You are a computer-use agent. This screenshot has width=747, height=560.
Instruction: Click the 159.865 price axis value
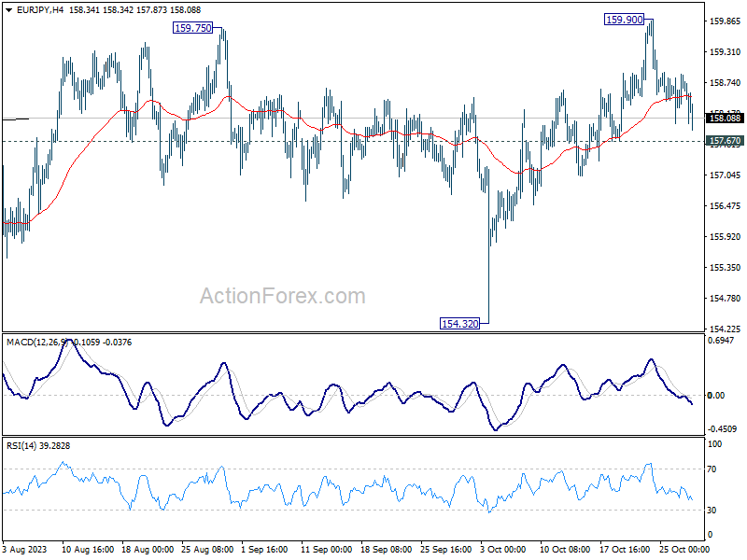(726, 21)
